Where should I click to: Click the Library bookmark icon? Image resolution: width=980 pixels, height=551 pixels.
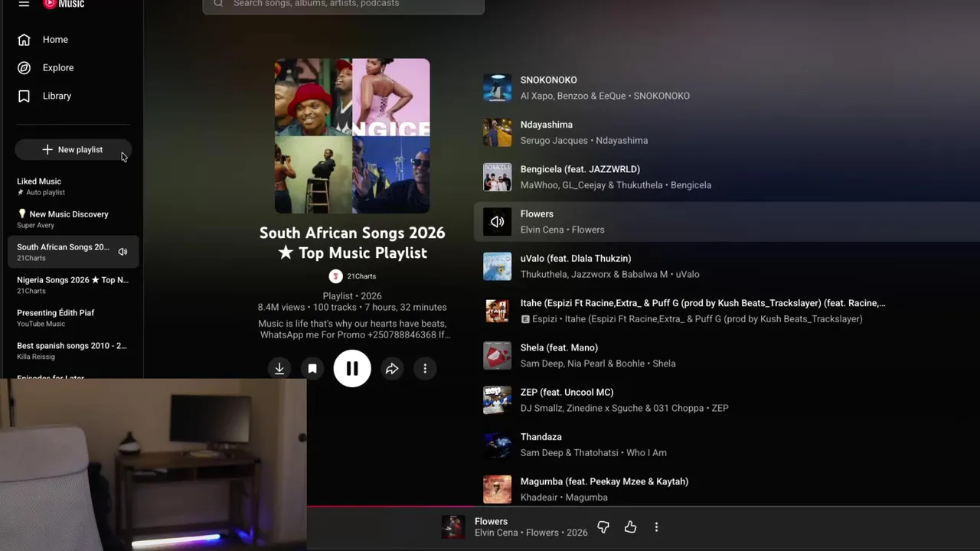24,96
